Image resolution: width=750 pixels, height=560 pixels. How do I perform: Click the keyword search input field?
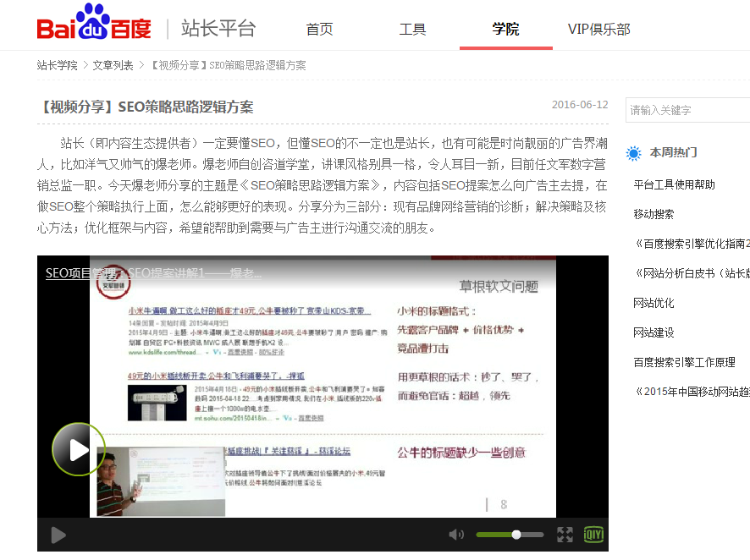(x=686, y=110)
